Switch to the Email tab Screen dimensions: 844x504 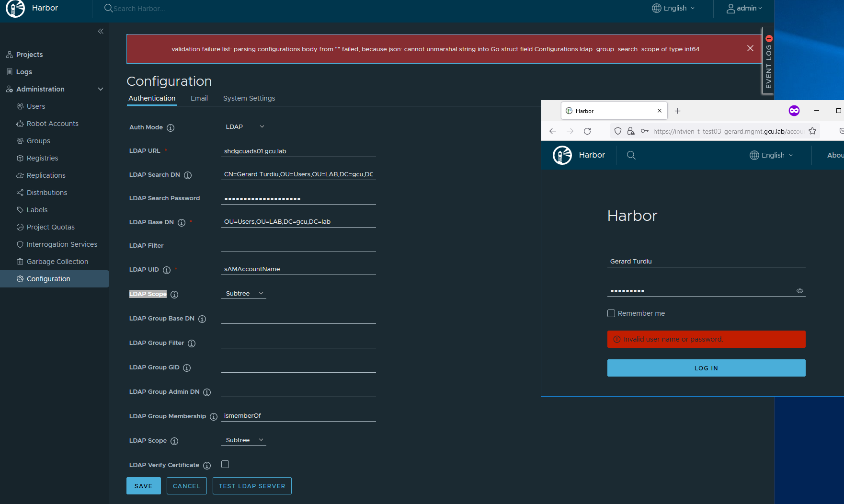199,98
